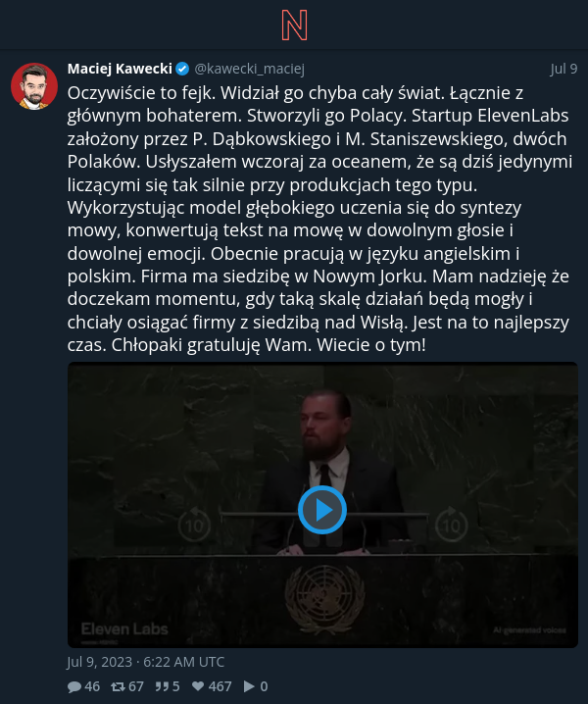Open the @kawecki_maciej handle link
588x704 pixels.
click(250, 69)
